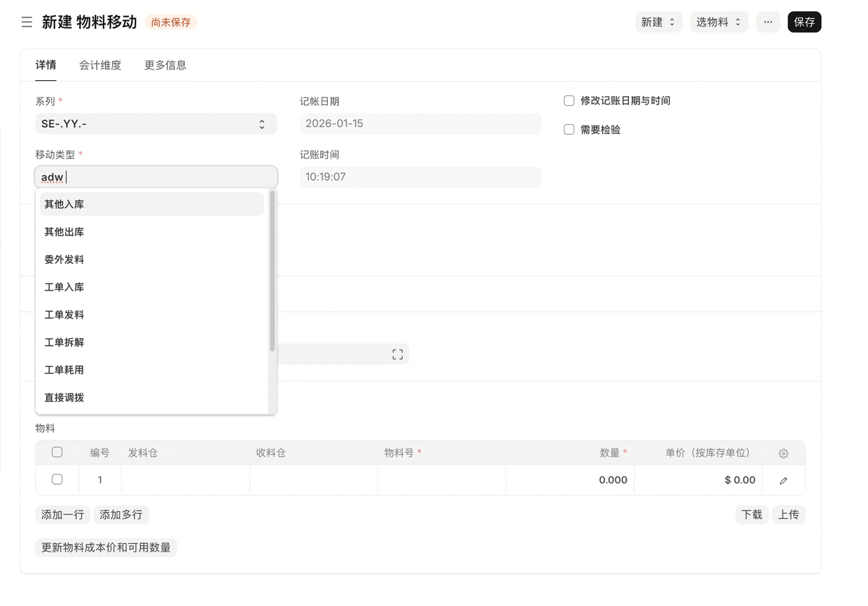Click the 上传 button
868x606 pixels.
coord(789,514)
